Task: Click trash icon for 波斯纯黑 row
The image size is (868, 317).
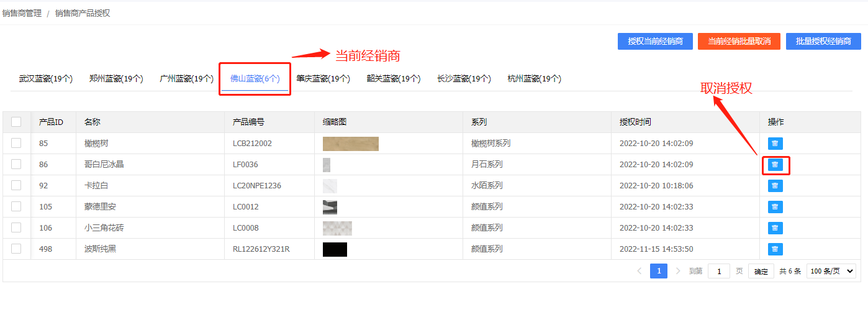Action: [775, 249]
